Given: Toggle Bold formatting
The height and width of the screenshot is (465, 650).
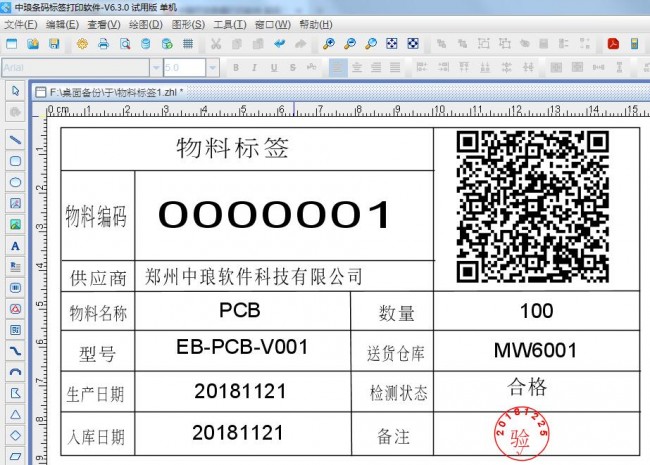Looking at the screenshot, I should (236, 68).
